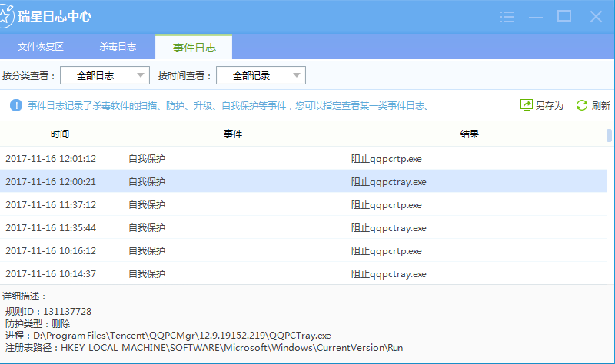Screen dimensions: 615x364
Task: Click the 另存为 button label
Action: pyautogui.click(x=549, y=105)
